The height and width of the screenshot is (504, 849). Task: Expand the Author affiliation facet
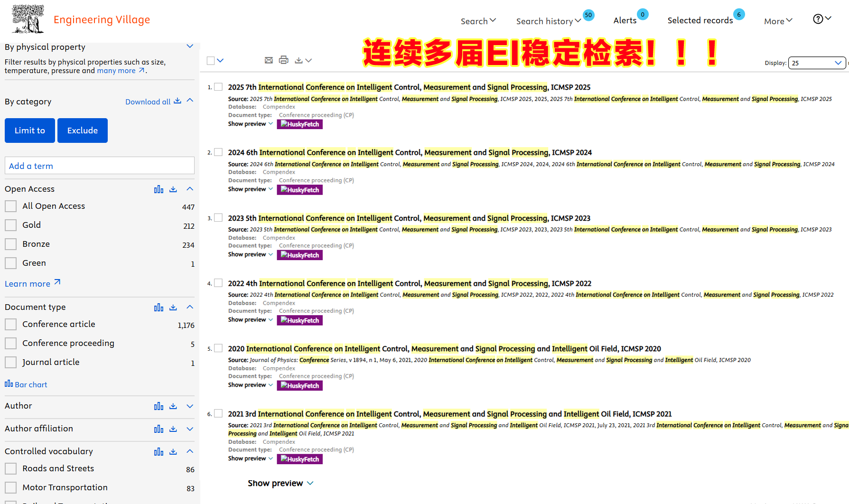pos(190,429)
